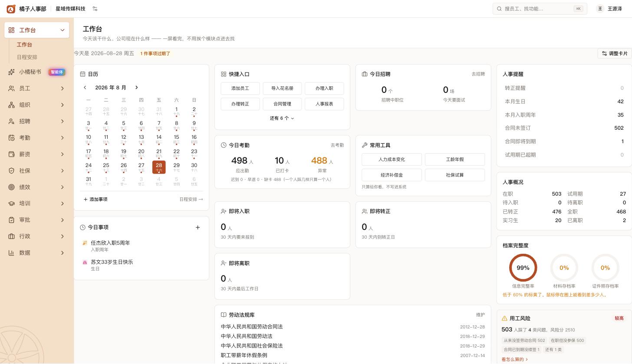Screen dimensions: 632x364
Task: Click 从来没签劳动合同 502 tag
Action: point(524,341)
